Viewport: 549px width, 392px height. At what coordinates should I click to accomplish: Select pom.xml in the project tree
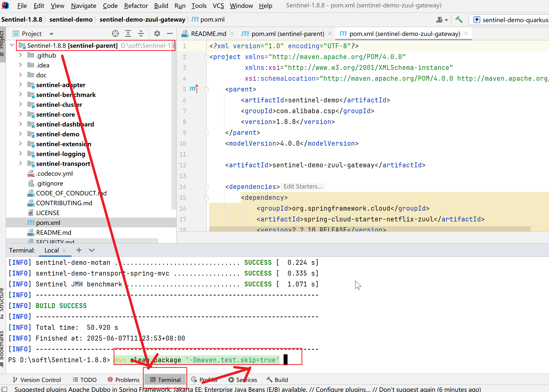48,223
